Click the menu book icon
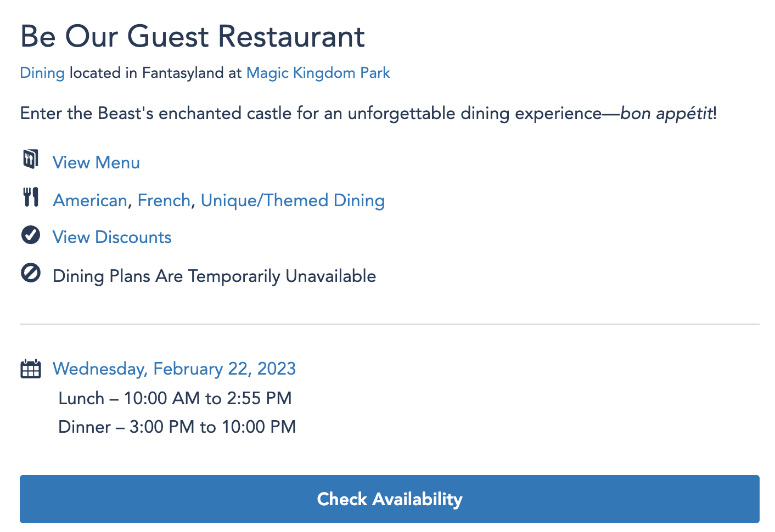The image size is (775, 532). 31,159
